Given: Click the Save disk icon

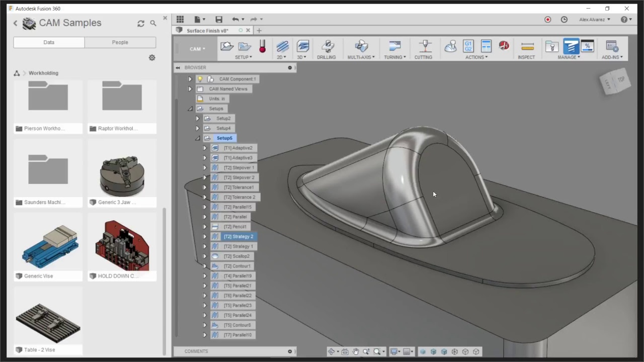Looking at the screenshot, I should [219, 20].
